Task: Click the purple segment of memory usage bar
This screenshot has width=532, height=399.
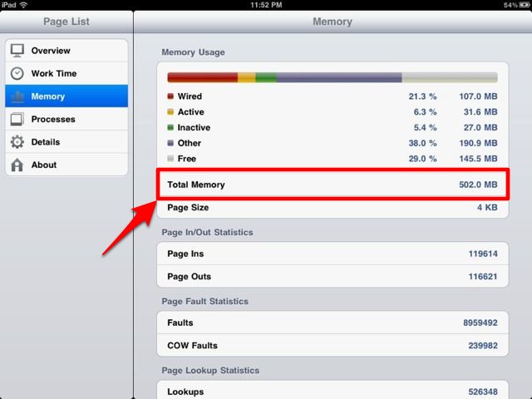Action: click(339, 77)
